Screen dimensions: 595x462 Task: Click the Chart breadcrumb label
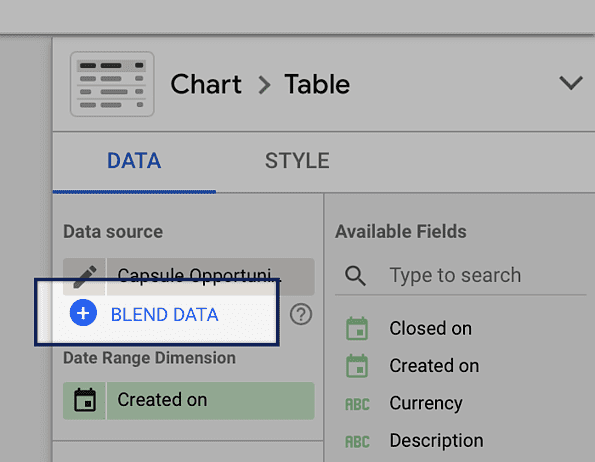206,84
